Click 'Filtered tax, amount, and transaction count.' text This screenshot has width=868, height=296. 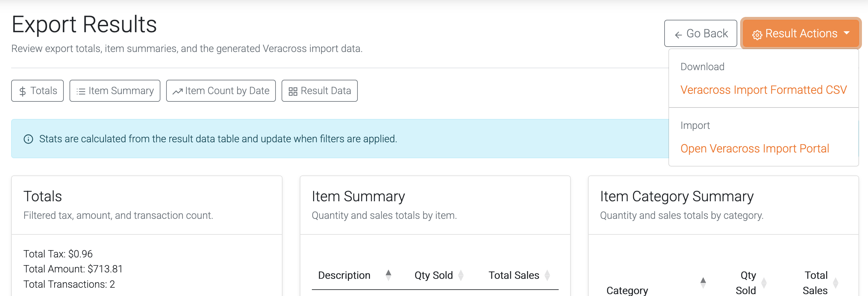click(118, 215)
